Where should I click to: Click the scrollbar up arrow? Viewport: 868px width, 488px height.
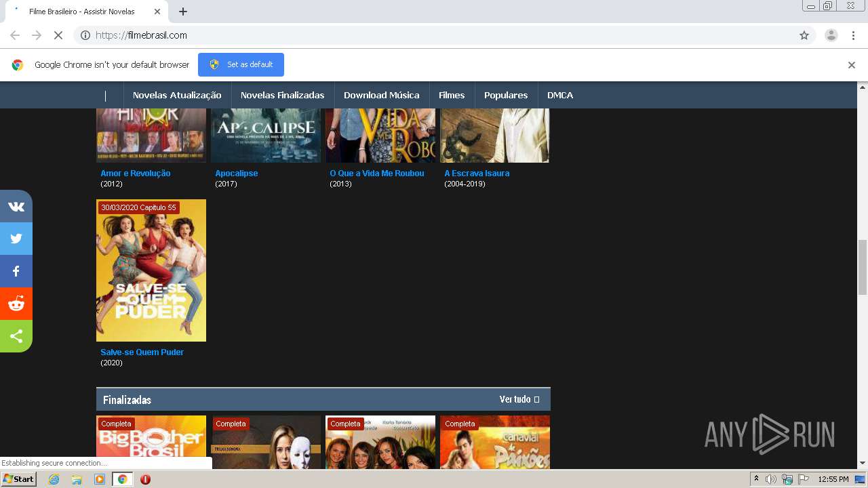coord(863,87)
